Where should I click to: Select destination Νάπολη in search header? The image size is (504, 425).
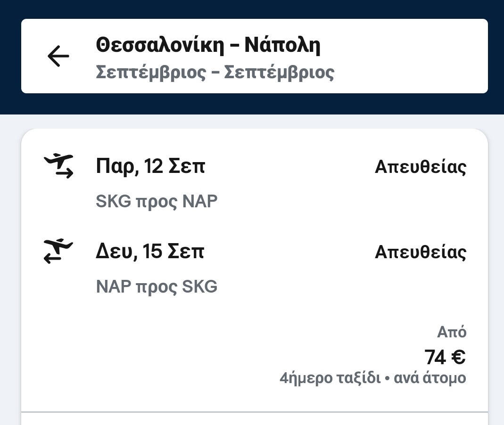282,45
